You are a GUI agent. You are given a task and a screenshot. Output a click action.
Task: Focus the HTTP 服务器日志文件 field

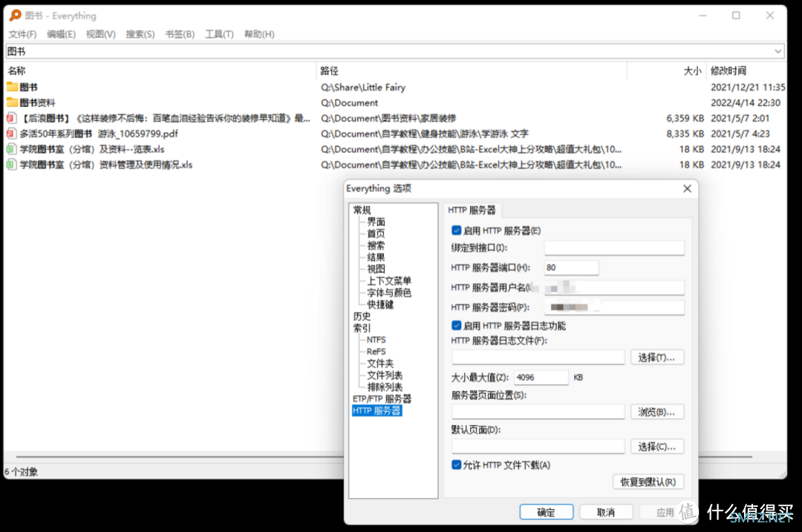(x=538, y=357)
